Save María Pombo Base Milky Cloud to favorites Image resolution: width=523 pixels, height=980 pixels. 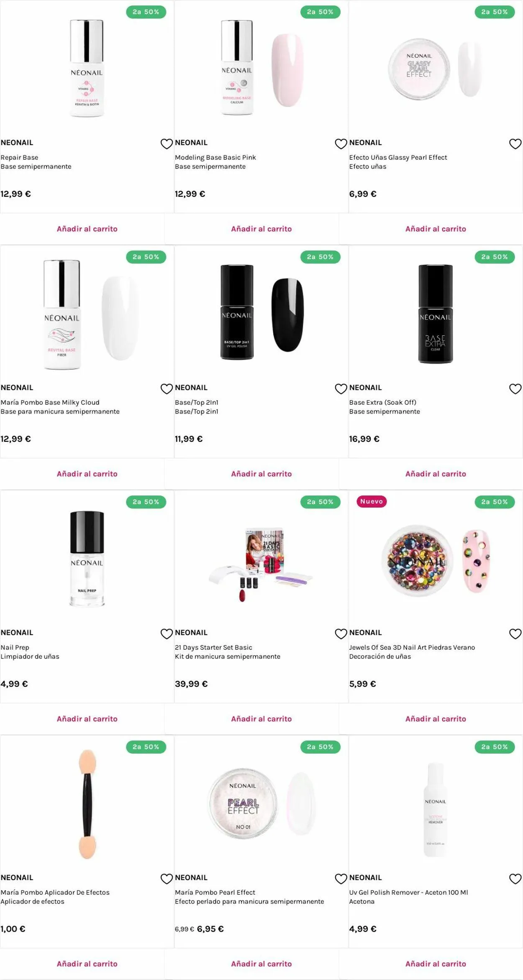click(x=167, y=389)
